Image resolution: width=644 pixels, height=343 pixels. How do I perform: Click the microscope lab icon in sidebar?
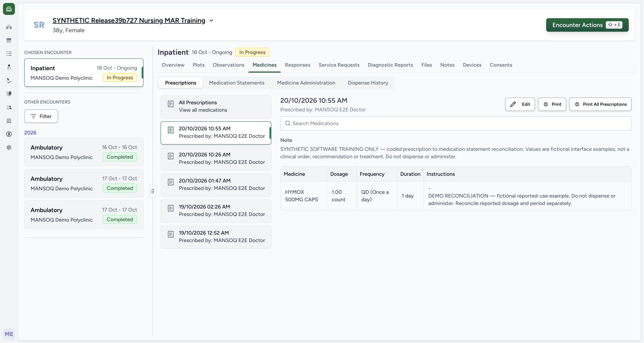(9, 80)
